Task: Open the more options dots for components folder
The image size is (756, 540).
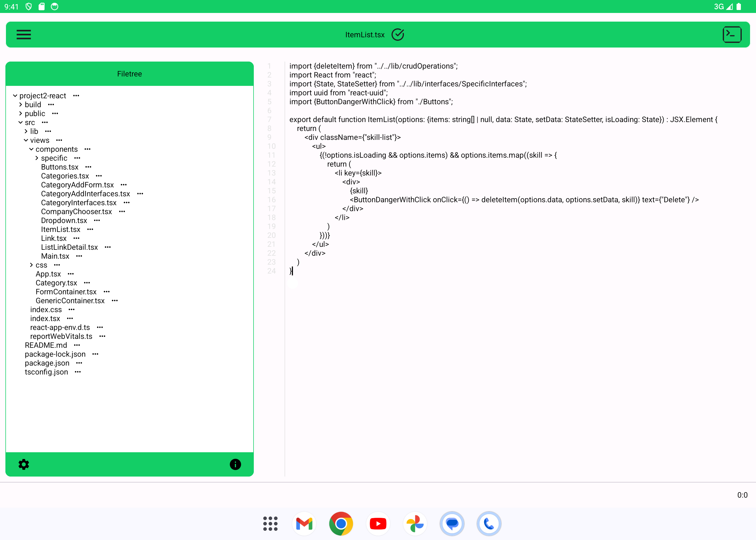Action: coord(87,149)
